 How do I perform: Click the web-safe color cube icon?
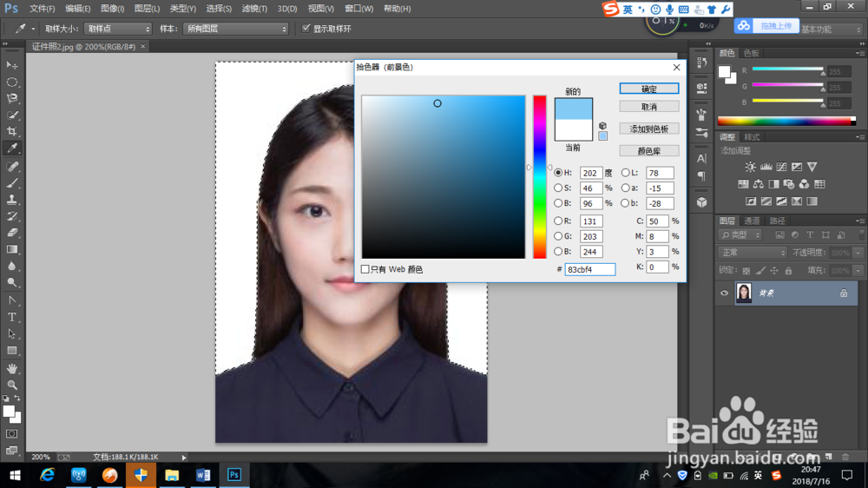(x=603, y=126)
